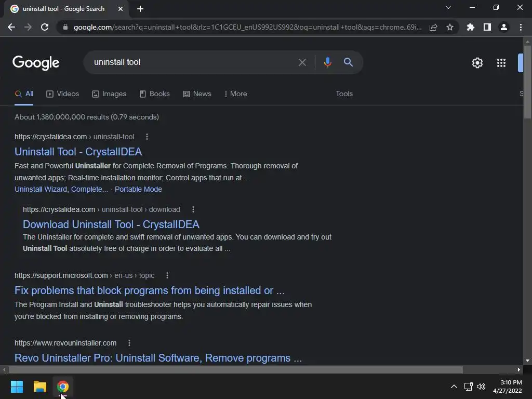The image size is (532, 399).
Task: Switch to Videos results
Action: (63, 94)
